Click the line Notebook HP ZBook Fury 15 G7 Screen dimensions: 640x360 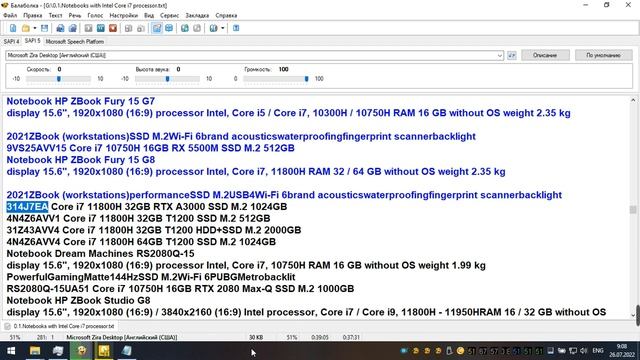click(x=80, y=101)
